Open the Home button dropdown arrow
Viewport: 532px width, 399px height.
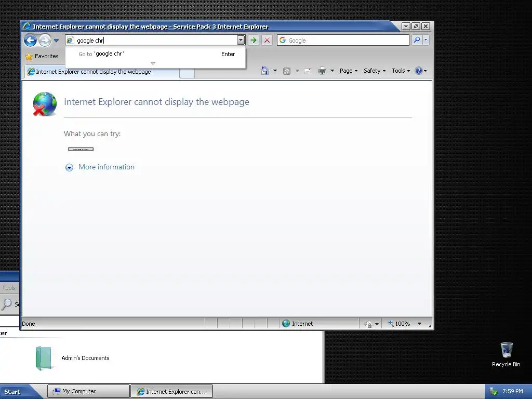point(275,71)
